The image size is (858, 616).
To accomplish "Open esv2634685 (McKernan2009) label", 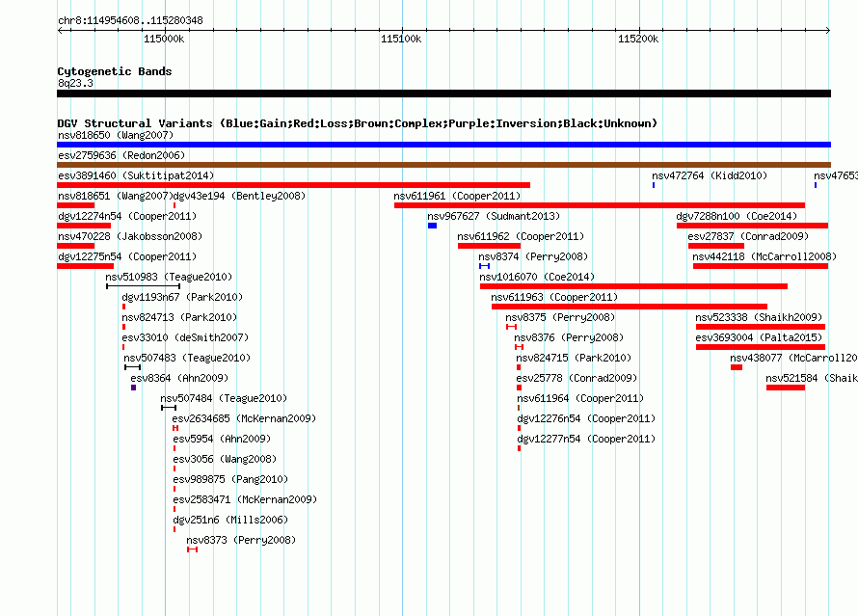I will click(x=244, y=418).
